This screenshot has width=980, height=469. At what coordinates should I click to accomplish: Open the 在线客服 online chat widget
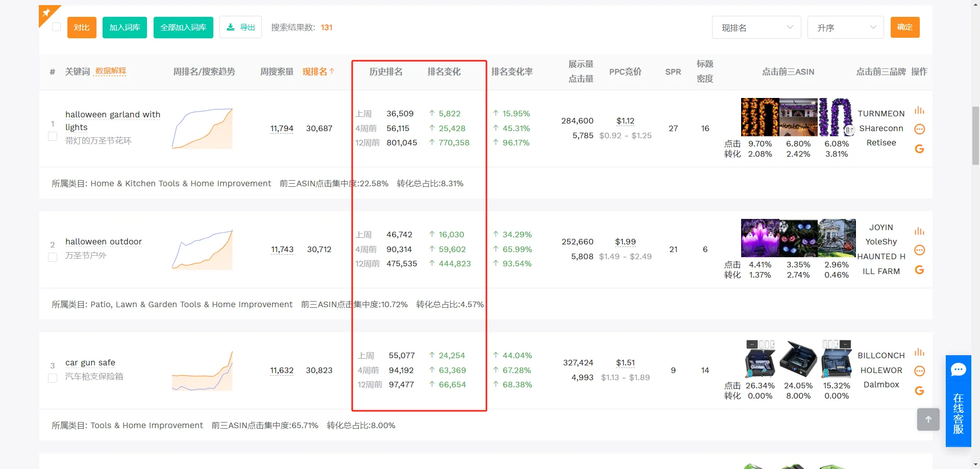point(958,401)
